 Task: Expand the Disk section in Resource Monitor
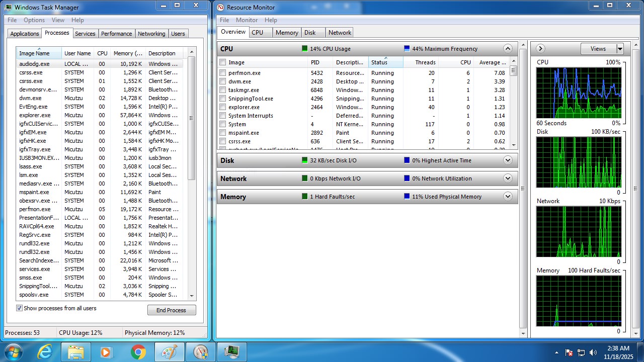coord(508,160)
